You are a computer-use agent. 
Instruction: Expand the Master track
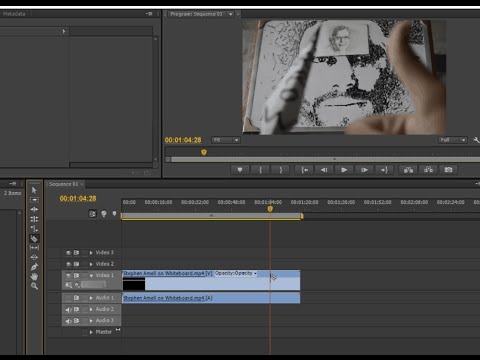(91, 332)
